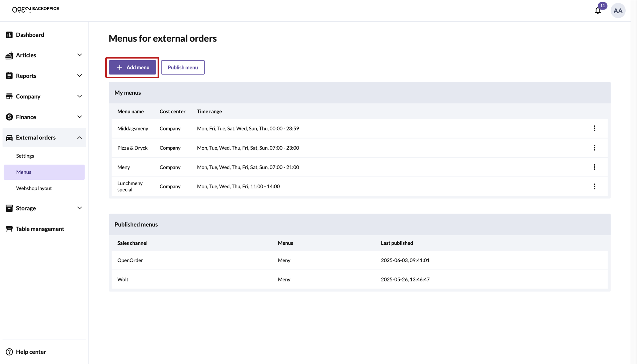Open options for the Lunchmeny special row

(594, 187)
